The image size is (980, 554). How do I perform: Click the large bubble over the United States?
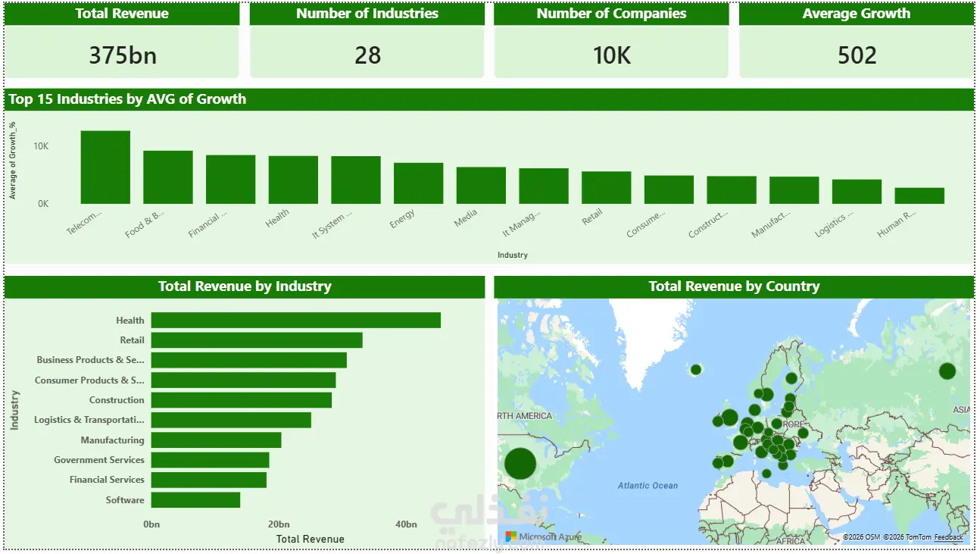[520, 464]
